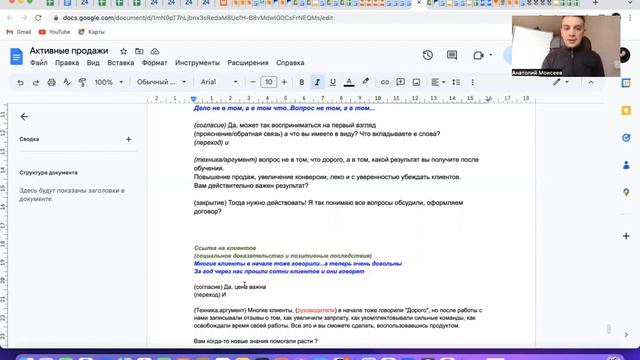Open Maps in the side panel

pos(626,193)
